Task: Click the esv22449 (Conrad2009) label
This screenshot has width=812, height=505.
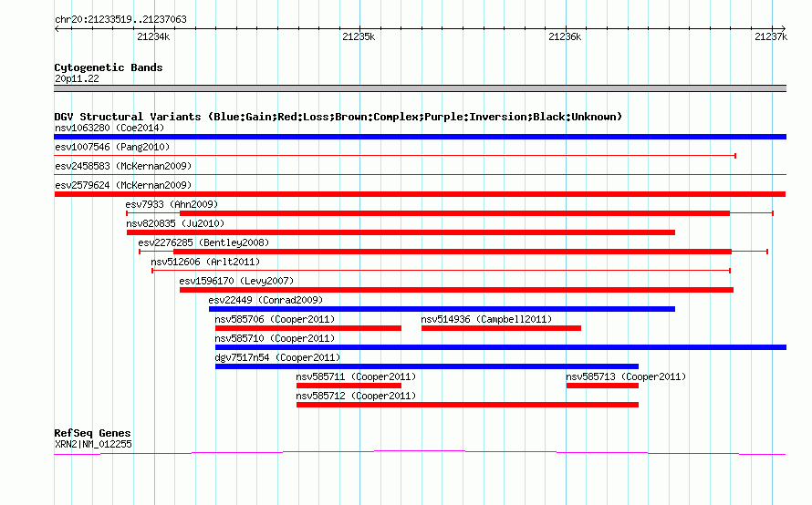Action: coord(265,300)
